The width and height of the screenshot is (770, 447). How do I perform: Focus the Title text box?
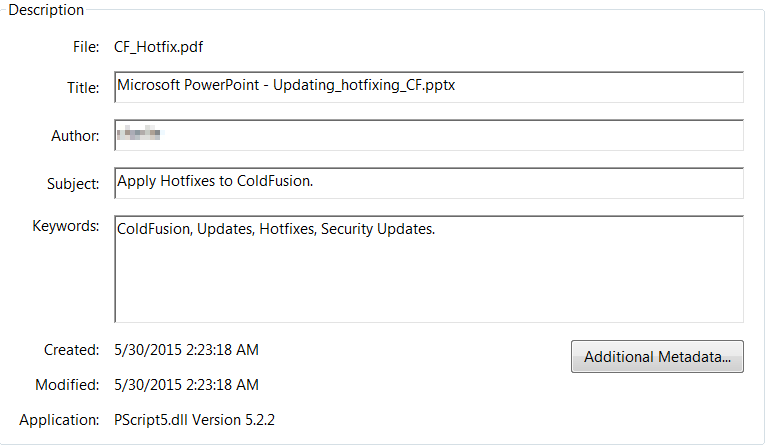click(x=429, y=87)
